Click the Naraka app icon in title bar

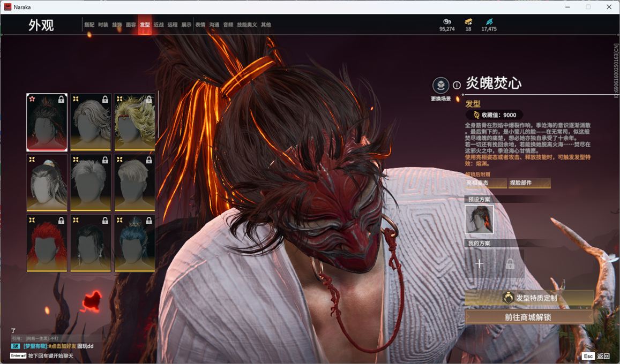(8, 7)
